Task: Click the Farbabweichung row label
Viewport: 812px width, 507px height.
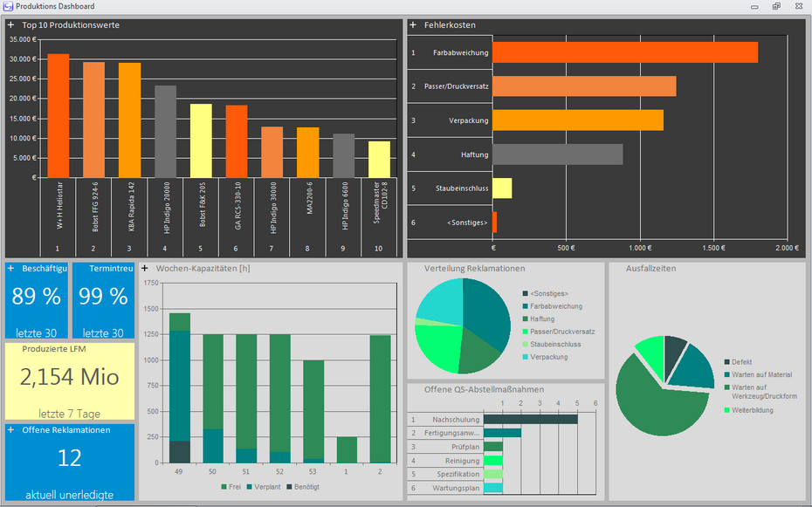Action: 460,52
